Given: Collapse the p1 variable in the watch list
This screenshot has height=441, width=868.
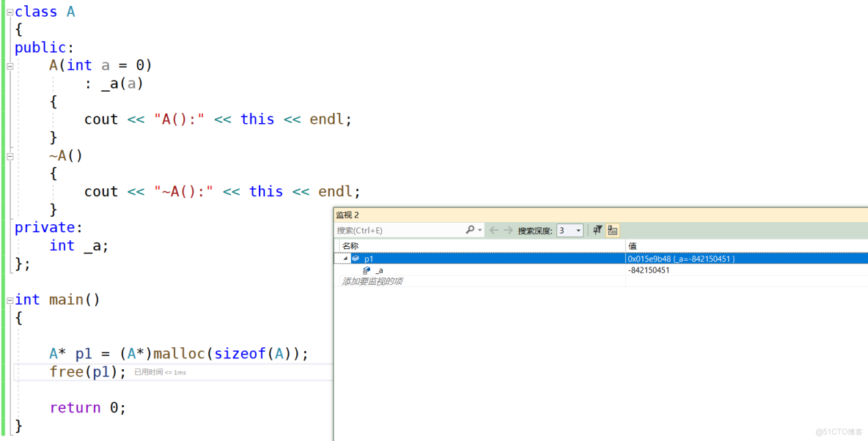Looking at the screenshot, I should click(345, 258).
